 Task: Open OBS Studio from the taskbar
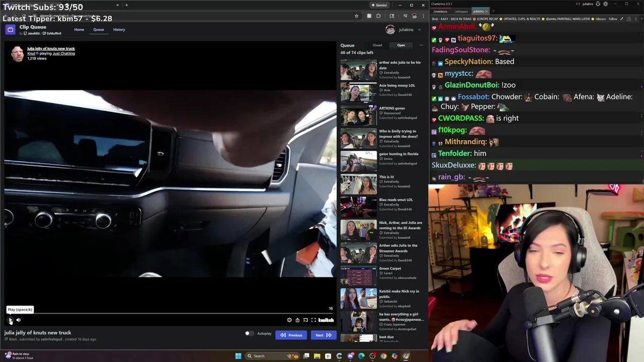(372, 356)
